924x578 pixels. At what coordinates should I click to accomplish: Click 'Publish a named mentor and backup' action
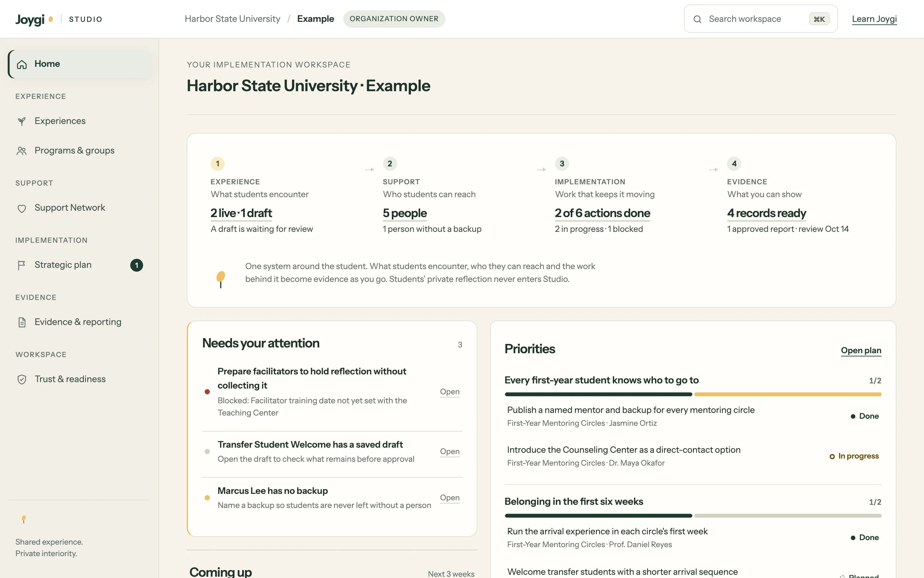click(x=693, y=416)
